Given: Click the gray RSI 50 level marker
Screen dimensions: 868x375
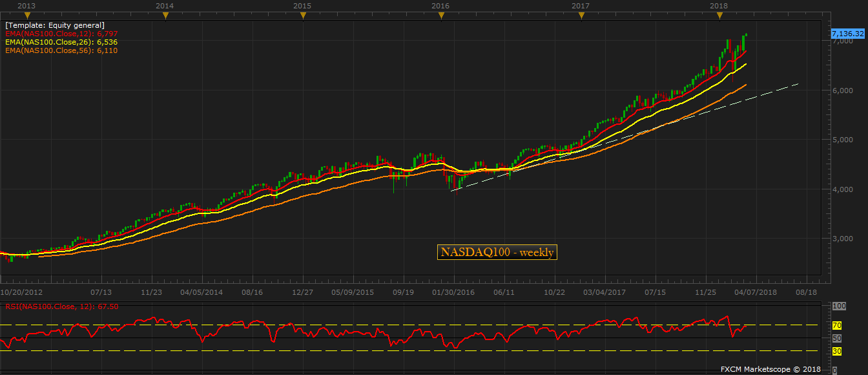Looking at the screenshot, I should (836, 338).
